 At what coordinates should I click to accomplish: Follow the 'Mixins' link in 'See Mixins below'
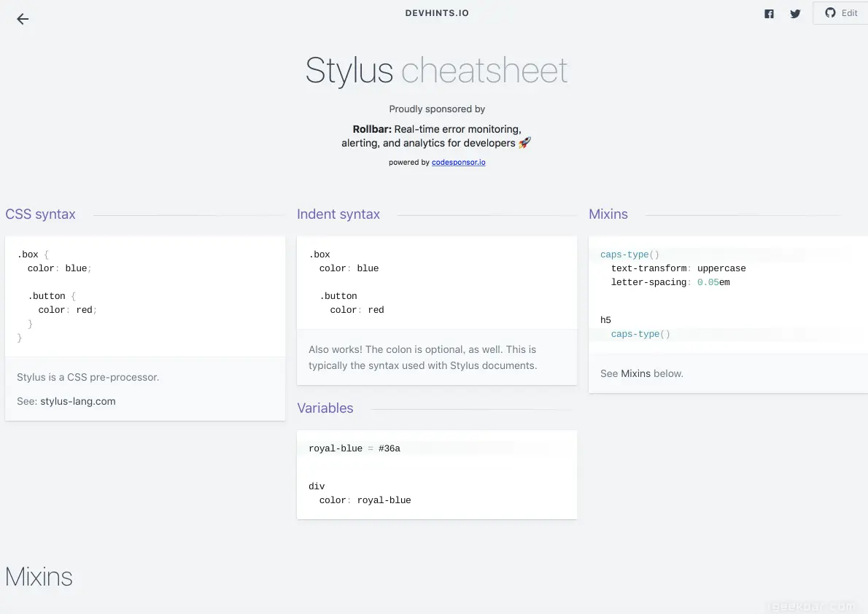click(x=635, y=373)
